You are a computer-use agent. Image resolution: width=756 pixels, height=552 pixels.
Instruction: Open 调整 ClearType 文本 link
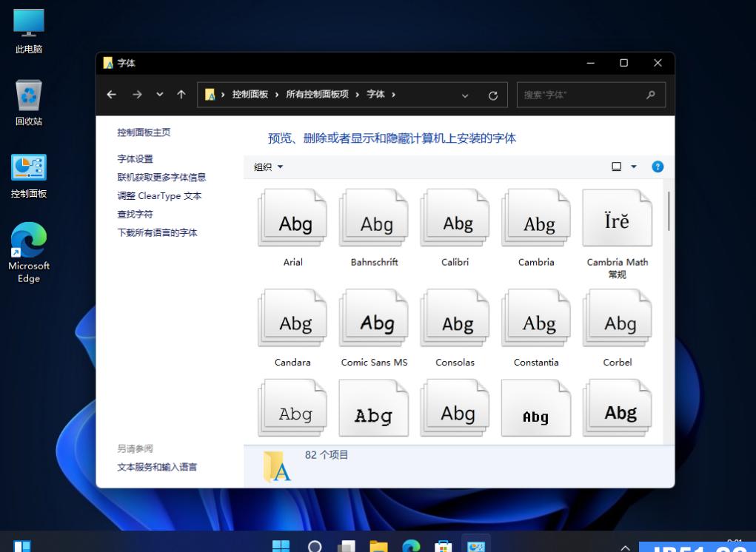tap(159, 196)
